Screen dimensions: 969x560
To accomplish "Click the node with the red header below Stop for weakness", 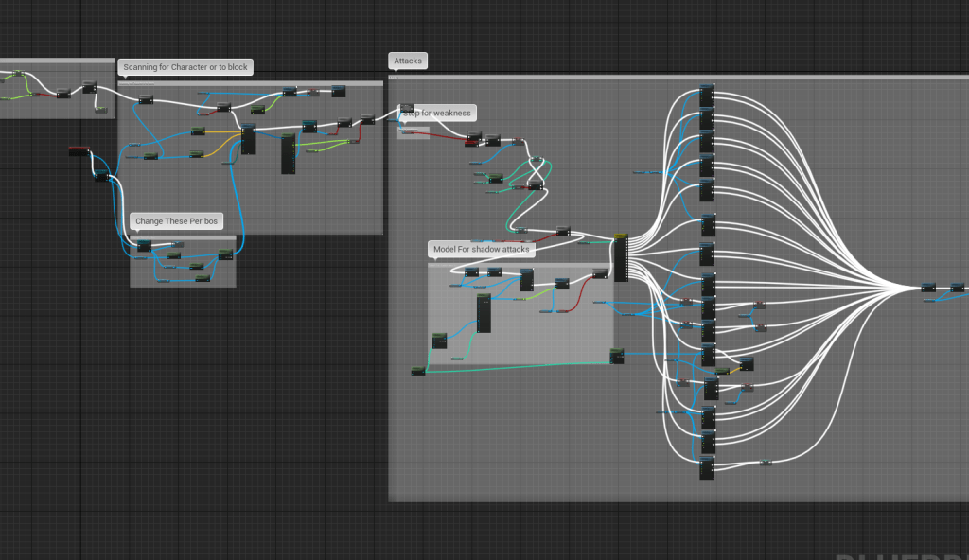I will click(x=473, y=139).
